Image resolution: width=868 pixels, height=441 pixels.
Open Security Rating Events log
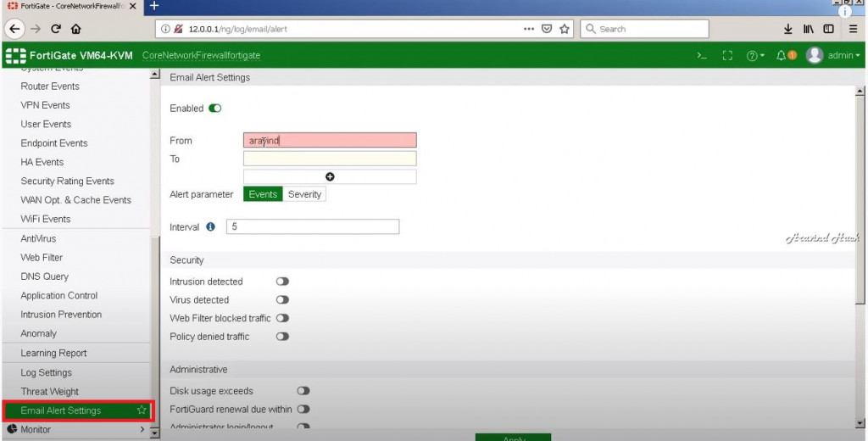(x=68, y=181)
